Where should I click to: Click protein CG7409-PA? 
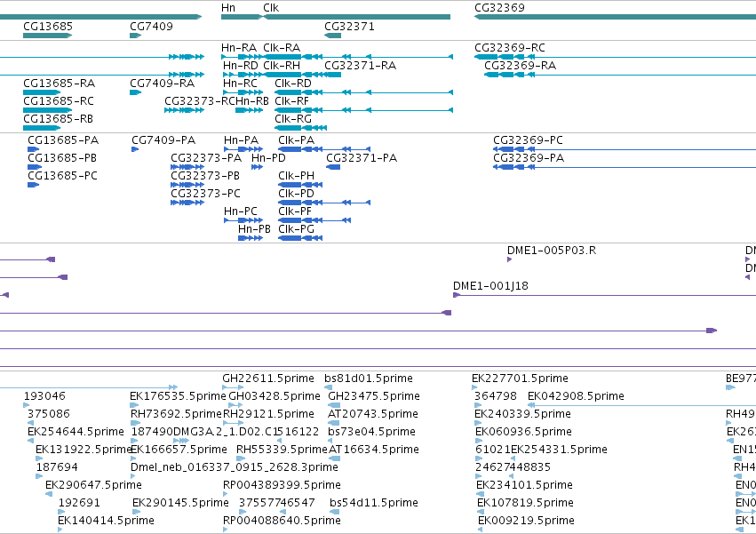(x=163, y=140)
